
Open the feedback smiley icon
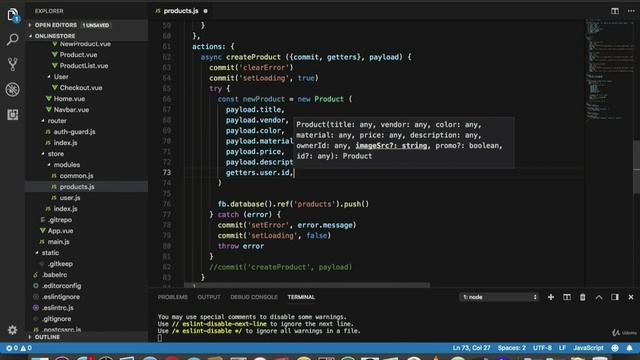[x=615, y=348]
